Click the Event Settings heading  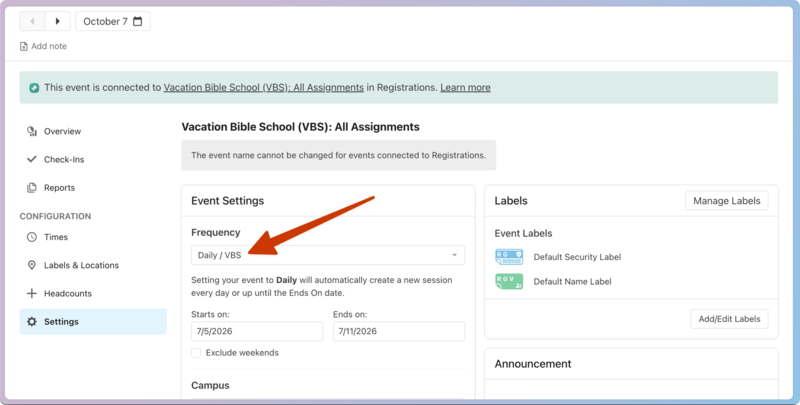[x=228, y=201]
